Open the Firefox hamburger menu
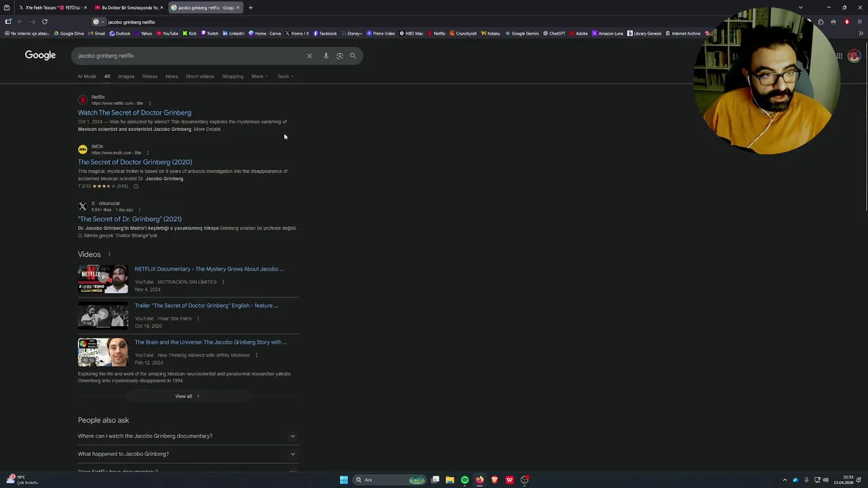 861,22
